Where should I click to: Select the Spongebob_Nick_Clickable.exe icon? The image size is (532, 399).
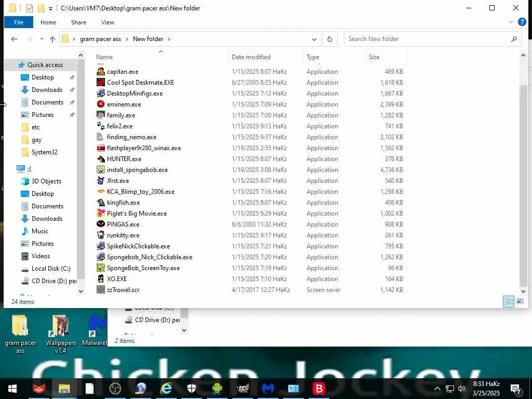pyautogui.click(x=100, y=257)
